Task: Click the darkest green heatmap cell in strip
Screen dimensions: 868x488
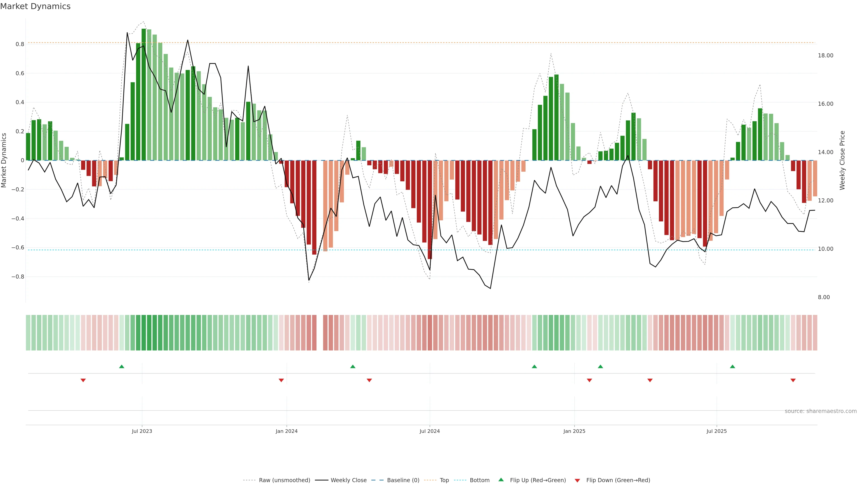Action: point(144,332)
